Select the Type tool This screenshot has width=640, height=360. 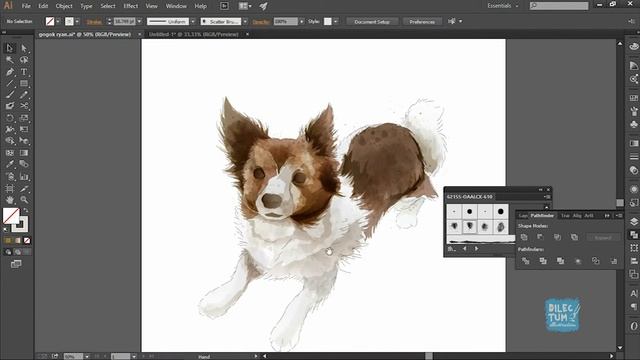(24, 72)
